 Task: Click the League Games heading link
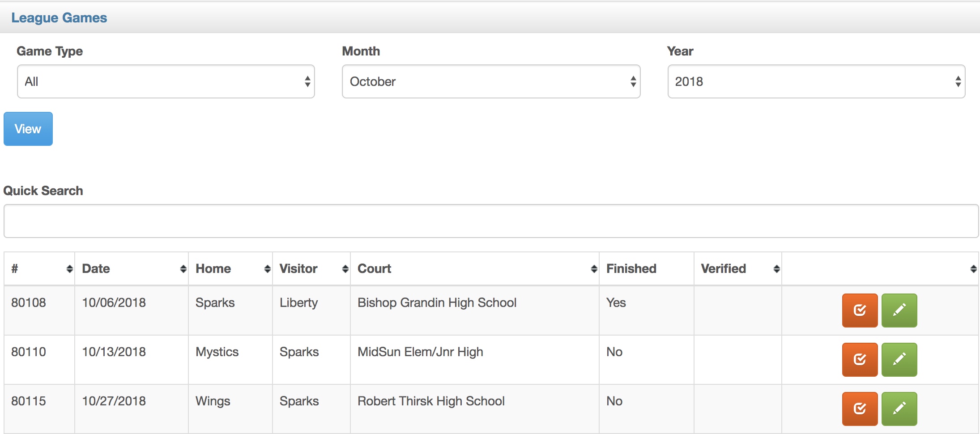click(x=59, y=18)
